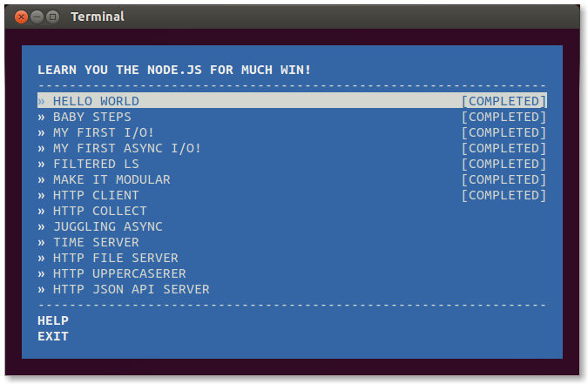Open the HTTP CLIENT exercise
Image resolution: width=588 pixels, height=384 pixels.
292,195
